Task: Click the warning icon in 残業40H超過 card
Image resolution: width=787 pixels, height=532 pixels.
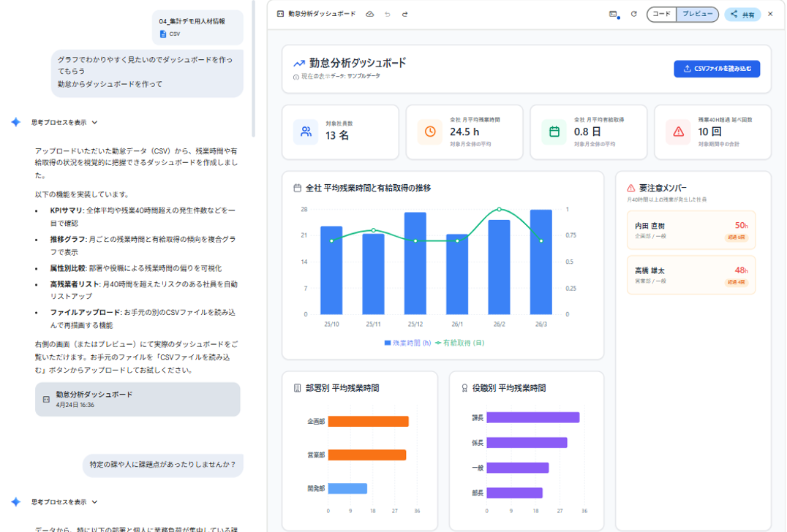Action: pyautogui.click(x=679, y=132)
